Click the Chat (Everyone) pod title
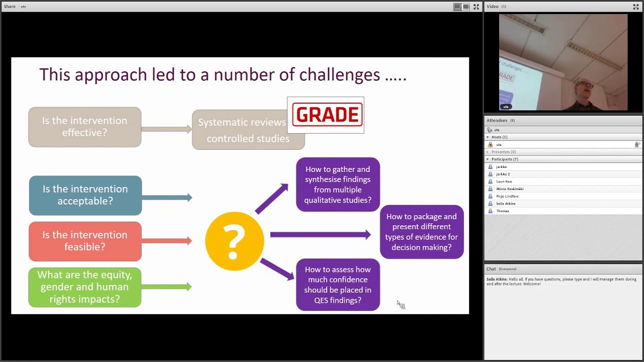The width and height of the screenshot is (644, 362). pyautogui.click(x=501, y=269)
